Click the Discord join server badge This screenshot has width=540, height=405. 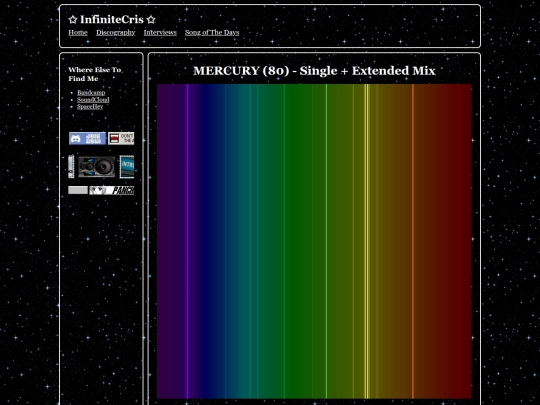click(87, 138)
